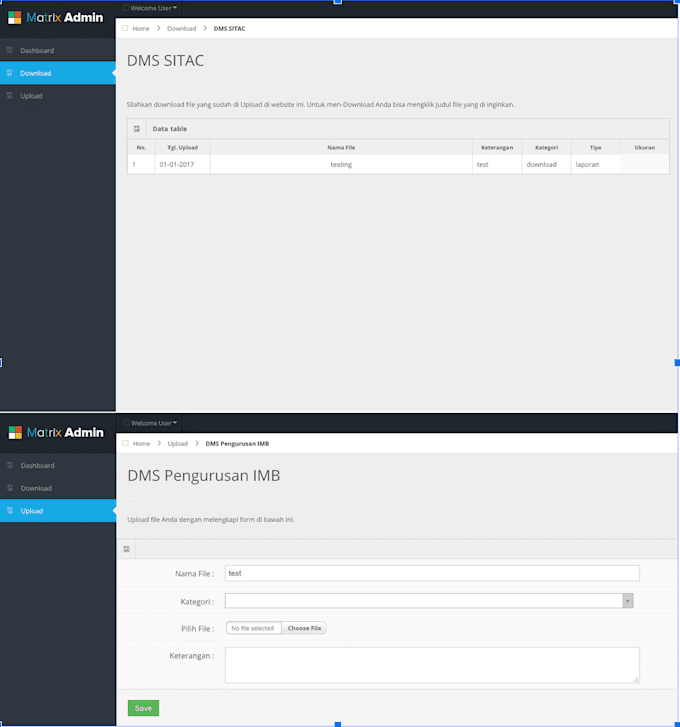This screenshot has height=727, width=680.
Task: Click the Kategori dropdown arrow
Action: [x=628, y=601]
